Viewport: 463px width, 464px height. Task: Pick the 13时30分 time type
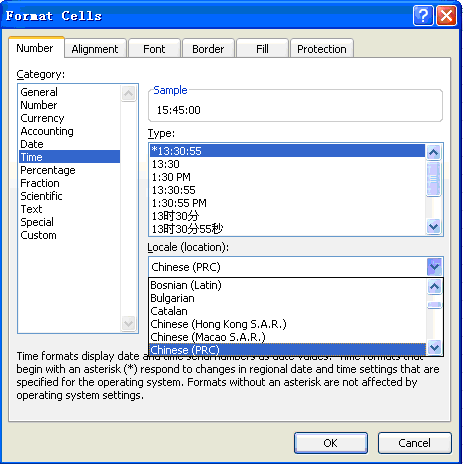[287, 216]
